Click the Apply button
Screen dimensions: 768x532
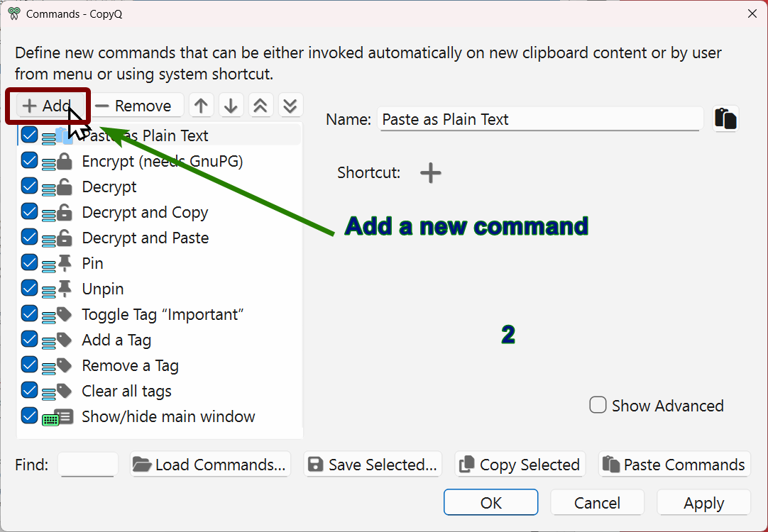(x=703, y=503)
